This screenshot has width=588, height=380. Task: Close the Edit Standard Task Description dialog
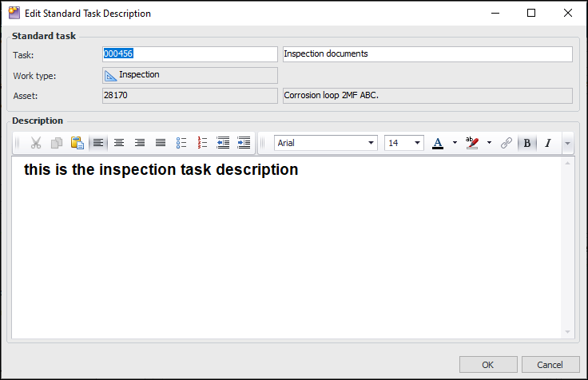tap(568, 13)
